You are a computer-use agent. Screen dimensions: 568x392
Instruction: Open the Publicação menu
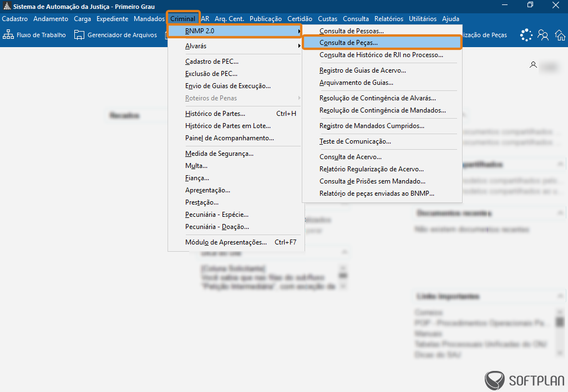pos(266,19)
